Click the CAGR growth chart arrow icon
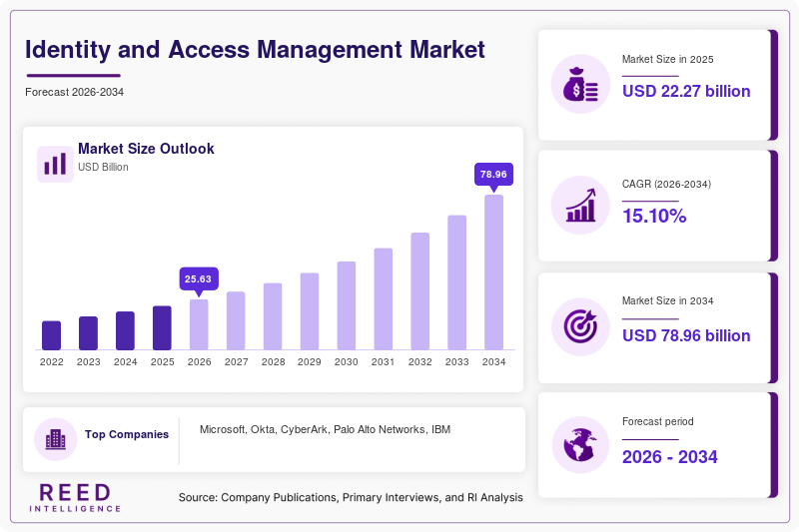This screenshot has height=532, width=799. (580, 206)
